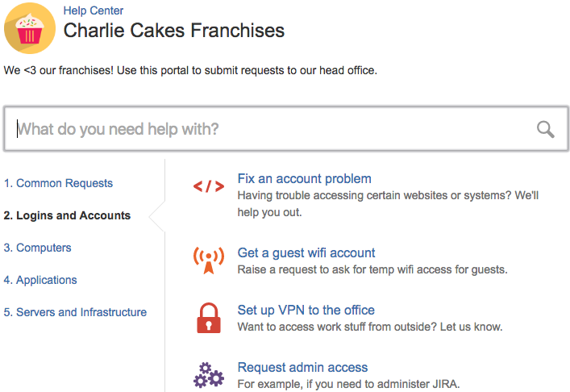Go to Servers and Infrastructure category
The height and width of the screenshot is (392, 570).
[75, 312]
